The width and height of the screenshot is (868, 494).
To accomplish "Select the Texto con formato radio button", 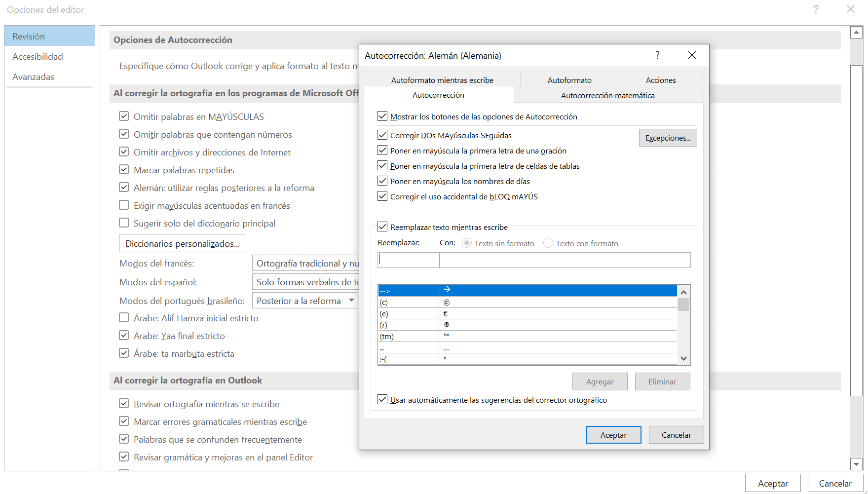I will click(548, 243).
